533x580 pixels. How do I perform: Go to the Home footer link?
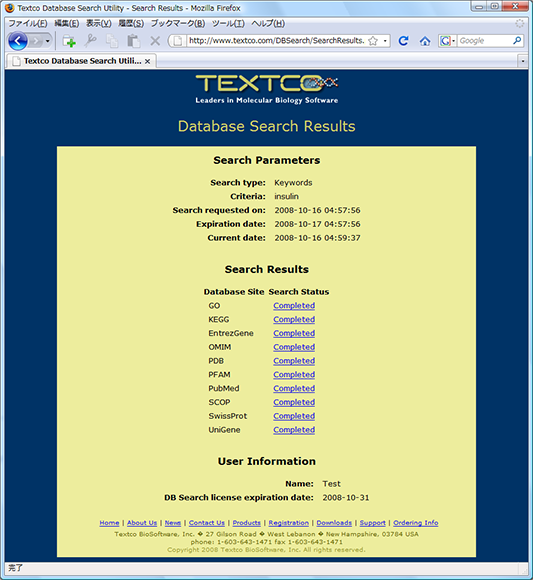[x=109, y=523]
